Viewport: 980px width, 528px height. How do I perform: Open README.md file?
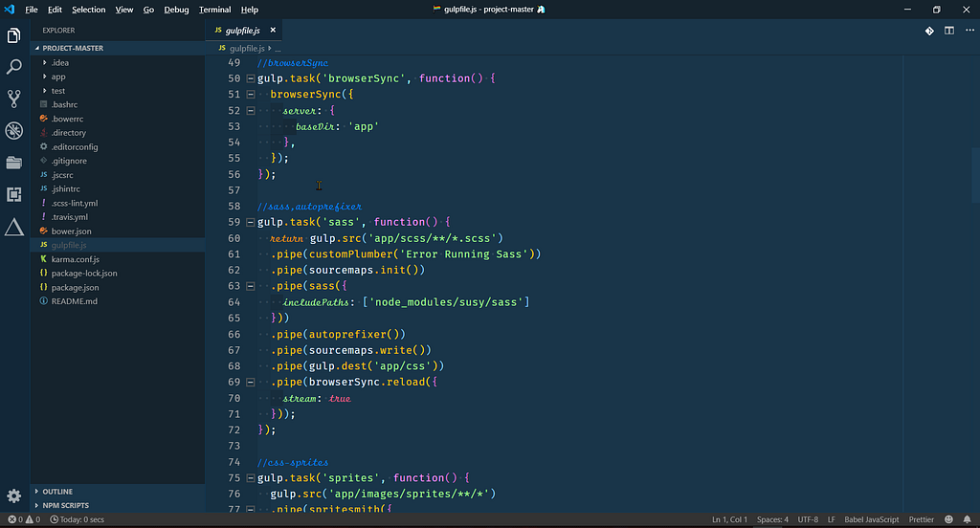click(118, 301)
